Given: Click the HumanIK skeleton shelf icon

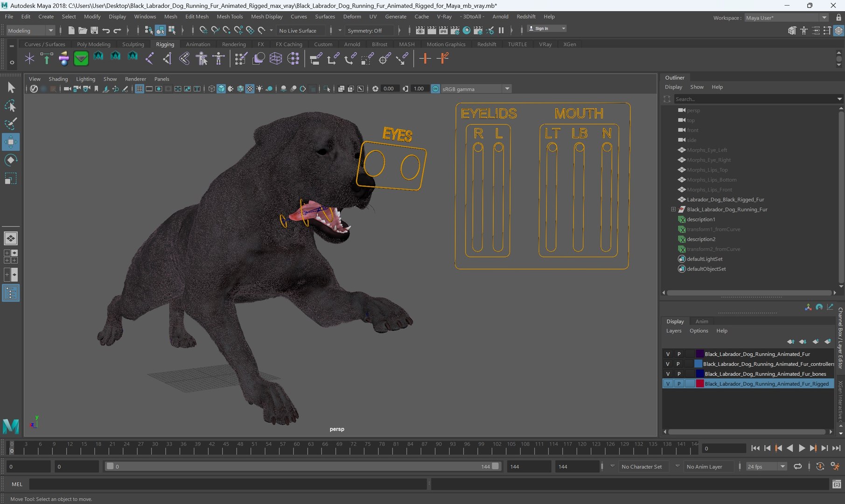Looking at the screenshot, I should pos(218,58).
